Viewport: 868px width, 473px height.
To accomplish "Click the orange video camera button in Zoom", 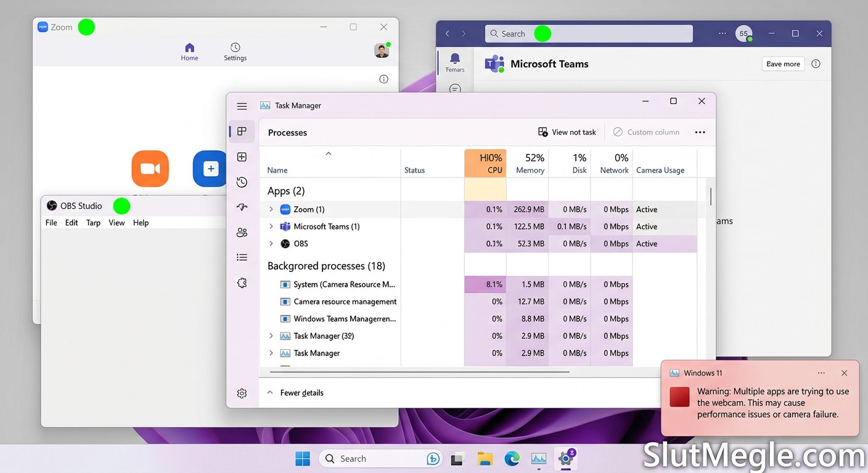I will [150, 168].
